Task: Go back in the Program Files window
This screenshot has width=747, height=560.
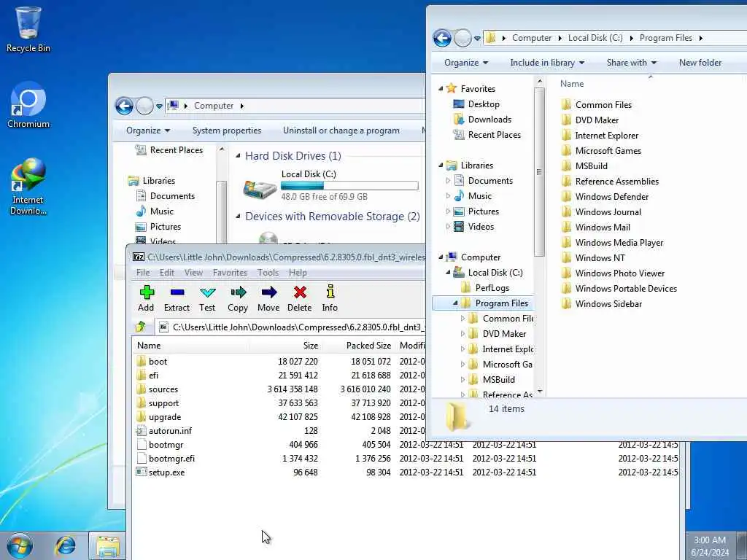Action: pos(442,38)
